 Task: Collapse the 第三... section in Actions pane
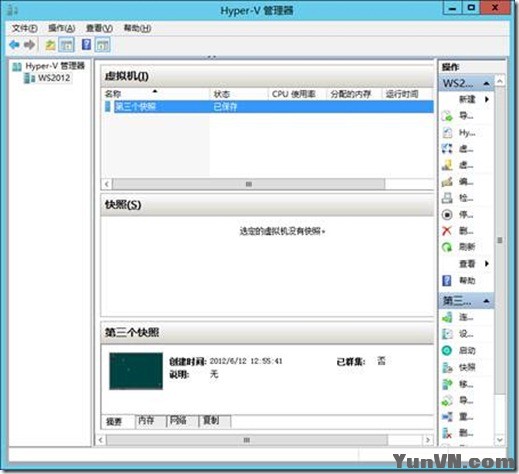[486, 301]
